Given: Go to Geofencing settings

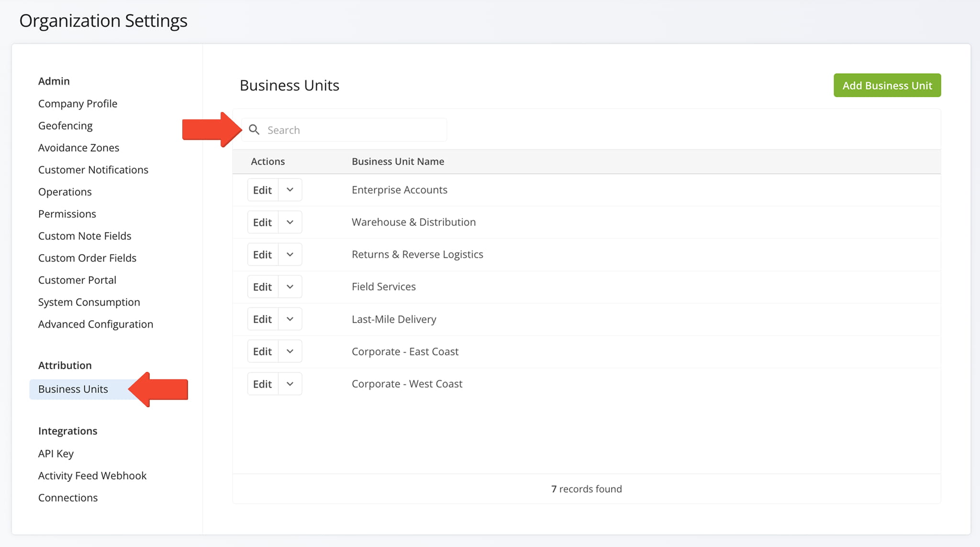Looking at the screenshot, I should tap(66, 125).
